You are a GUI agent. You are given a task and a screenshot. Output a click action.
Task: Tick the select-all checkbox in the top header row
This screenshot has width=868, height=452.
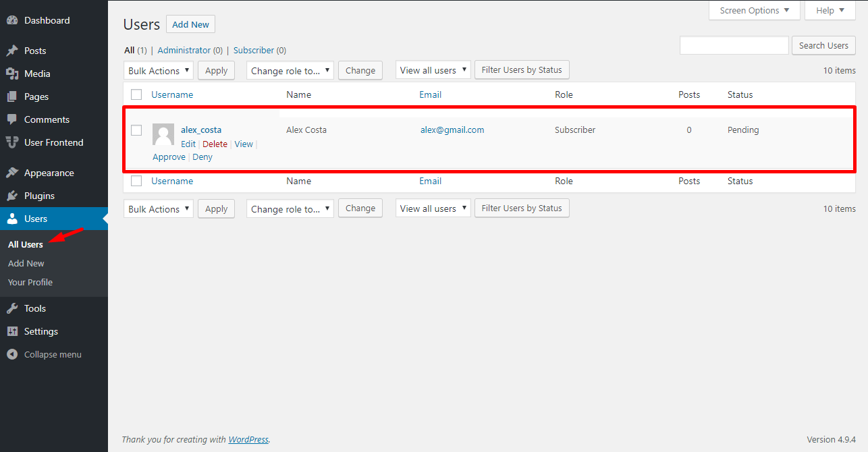136,94
